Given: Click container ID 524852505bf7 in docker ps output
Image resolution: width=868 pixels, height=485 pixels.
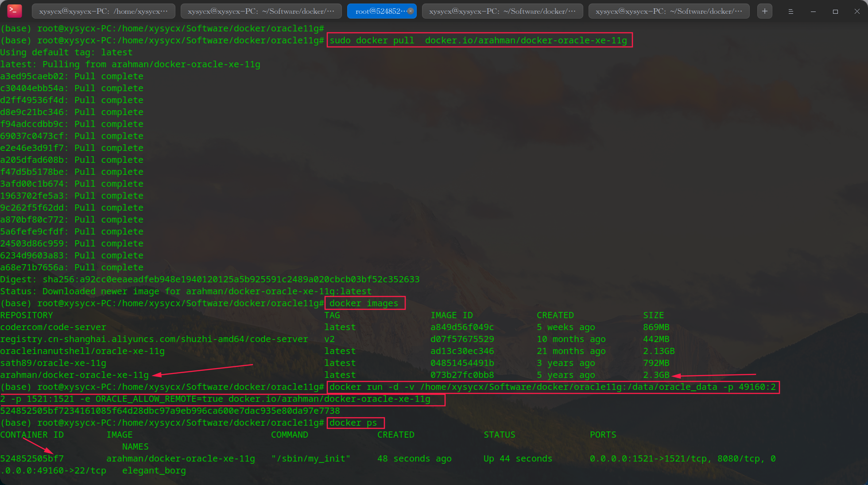Looking at the screenshot, I should 32,458.
